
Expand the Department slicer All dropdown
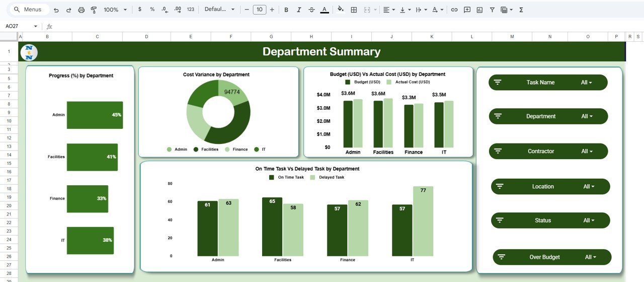pos(587,116)
